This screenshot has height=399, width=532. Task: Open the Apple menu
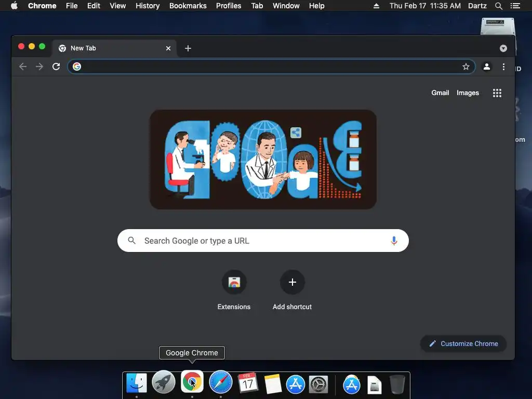14,6
